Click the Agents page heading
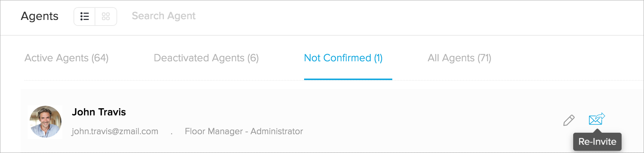The image size is (644, 153). click(40, 16)
